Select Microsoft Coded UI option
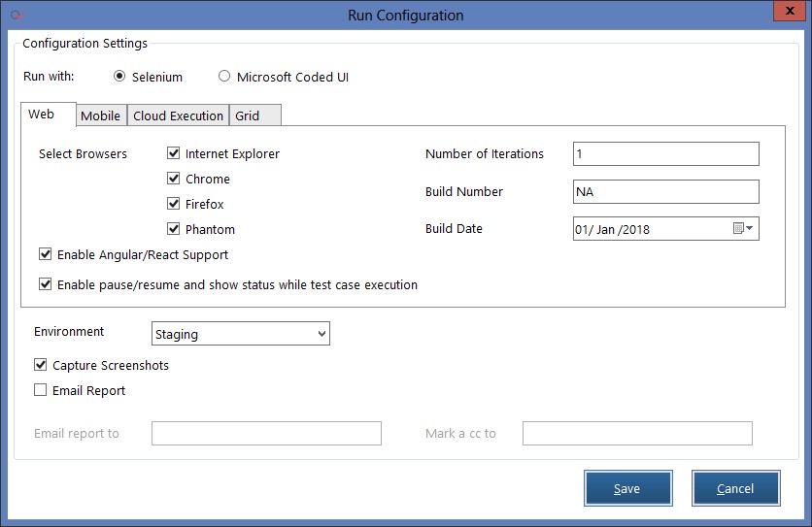Screen dimensions: 812x527 224,77
